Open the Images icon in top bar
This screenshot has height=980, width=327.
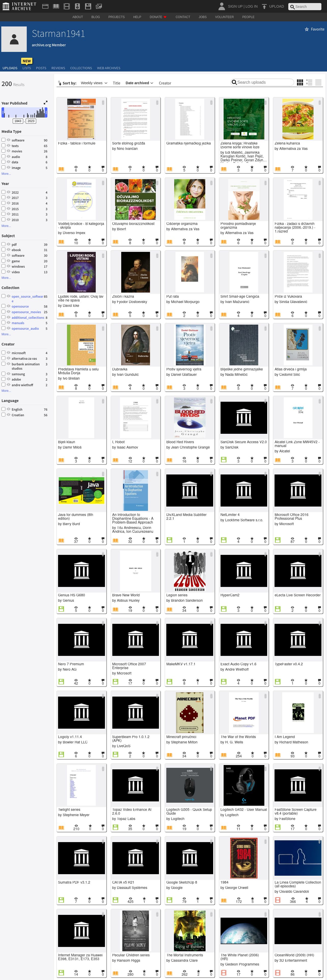(x=99, y=6)
